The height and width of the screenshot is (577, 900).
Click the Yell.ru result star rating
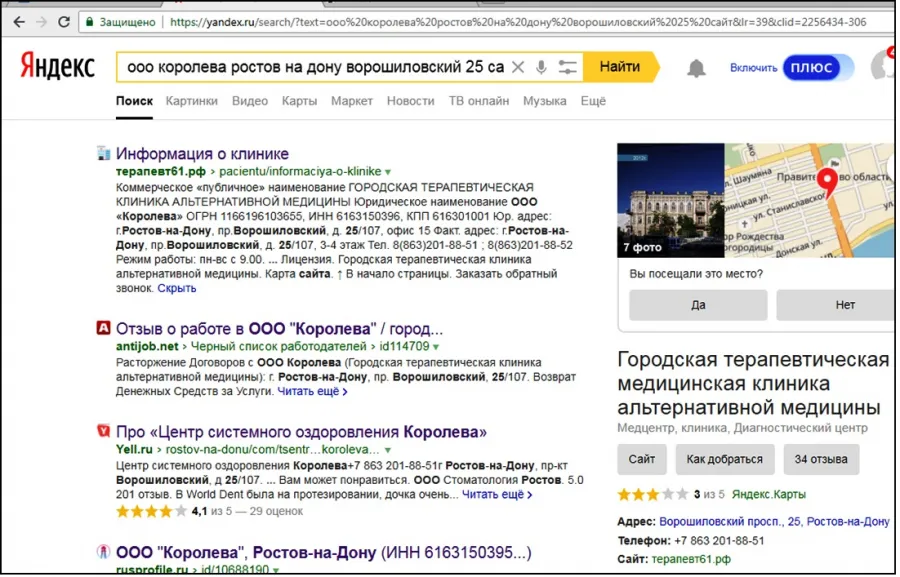tap(152, 511)
